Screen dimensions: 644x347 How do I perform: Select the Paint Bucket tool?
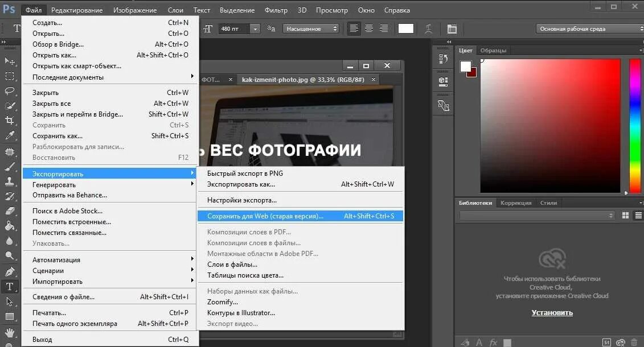[x=10, y=226]
